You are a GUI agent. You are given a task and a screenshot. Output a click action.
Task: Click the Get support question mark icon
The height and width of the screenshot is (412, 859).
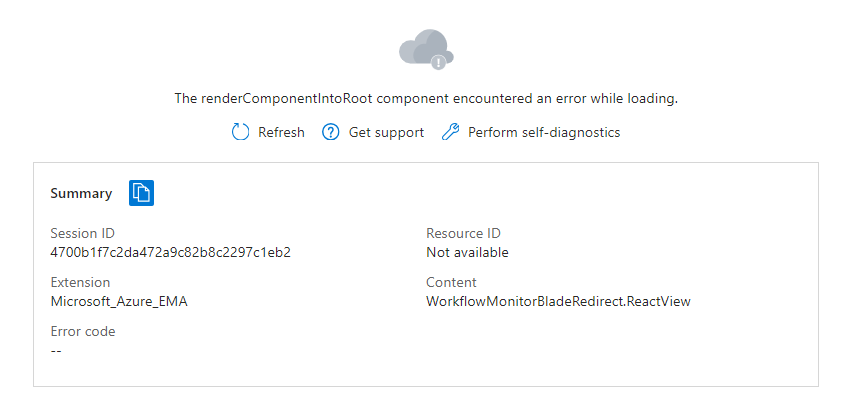click(x=331, y=132)
